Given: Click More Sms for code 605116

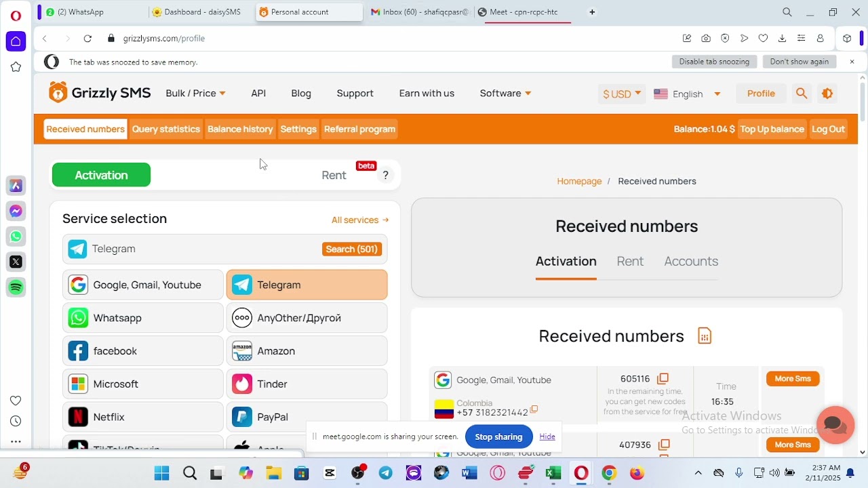Looking at the screenshot, I should (793, 379).
